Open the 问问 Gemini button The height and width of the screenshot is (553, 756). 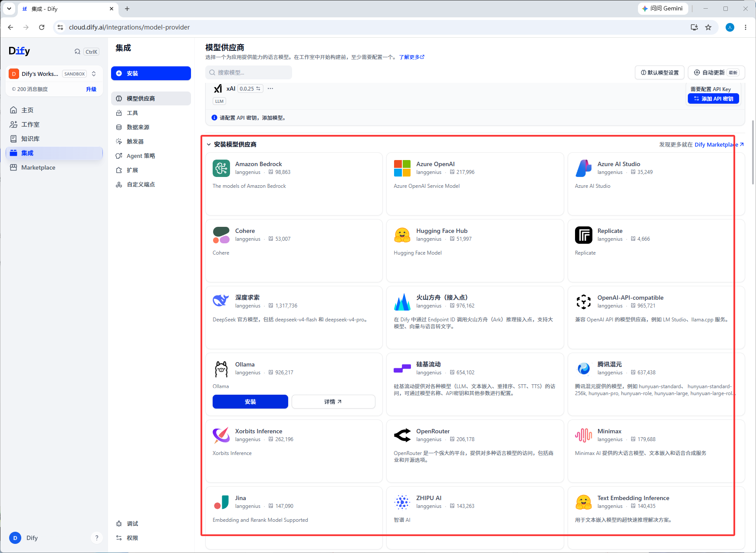click(663, 9)
